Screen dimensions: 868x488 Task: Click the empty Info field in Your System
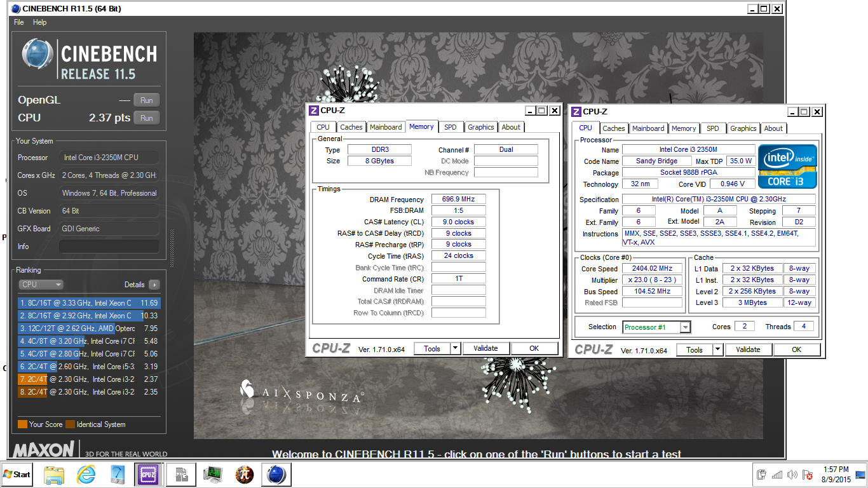[x=109, y=246]
